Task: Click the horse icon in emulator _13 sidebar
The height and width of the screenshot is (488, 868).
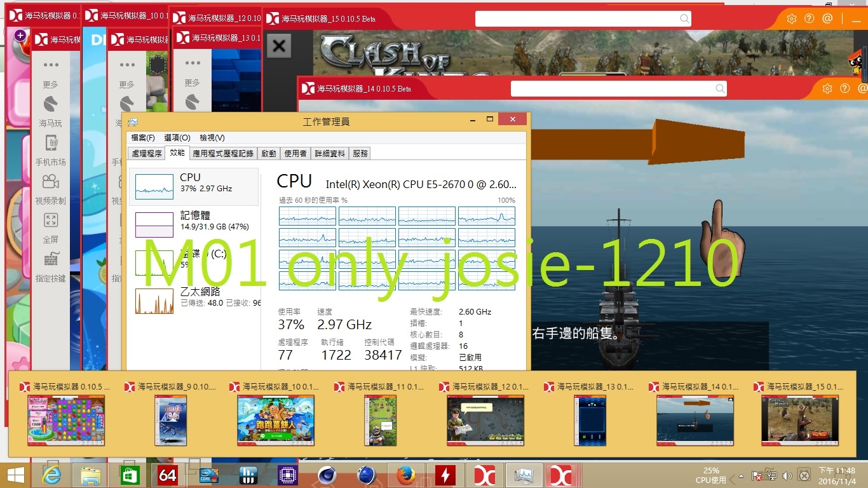Action: pos(192,102)
